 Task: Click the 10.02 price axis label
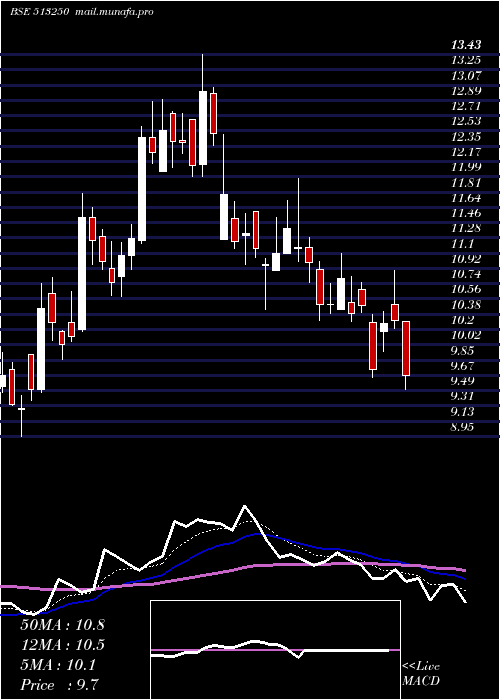[x=466, y=335]
